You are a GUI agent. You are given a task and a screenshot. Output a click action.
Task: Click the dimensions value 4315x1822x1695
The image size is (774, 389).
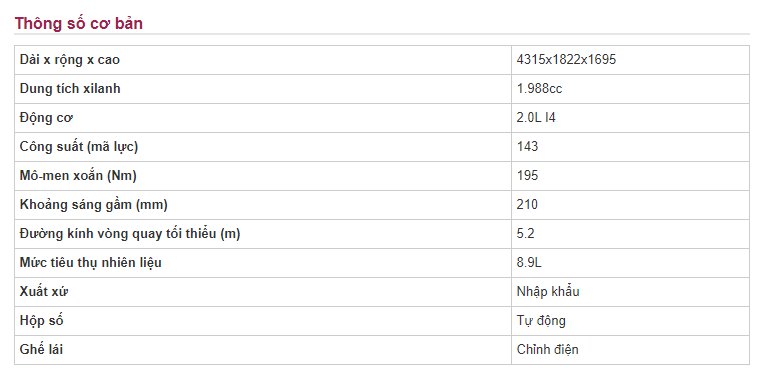566,60
